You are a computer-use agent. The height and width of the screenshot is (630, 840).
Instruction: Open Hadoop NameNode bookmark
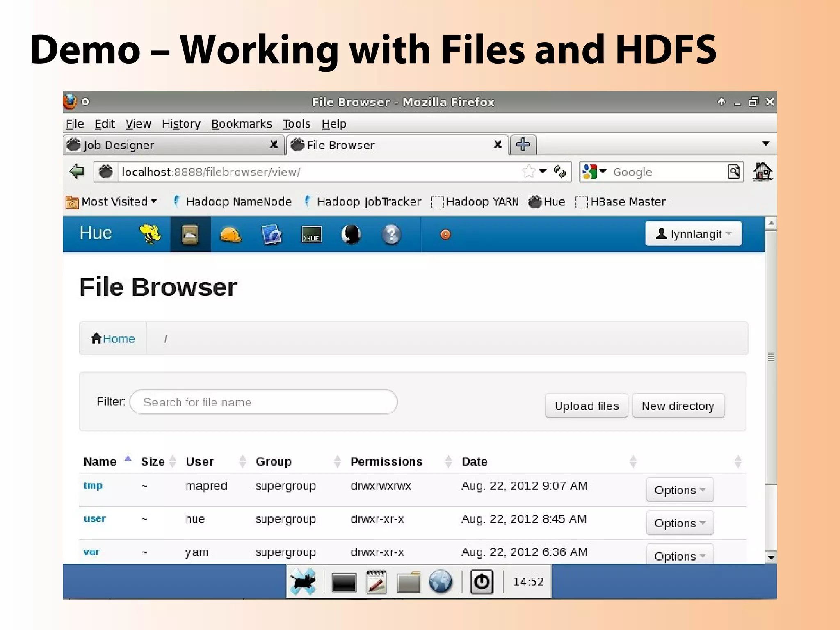pyautogui.click(x=232, y=201)
